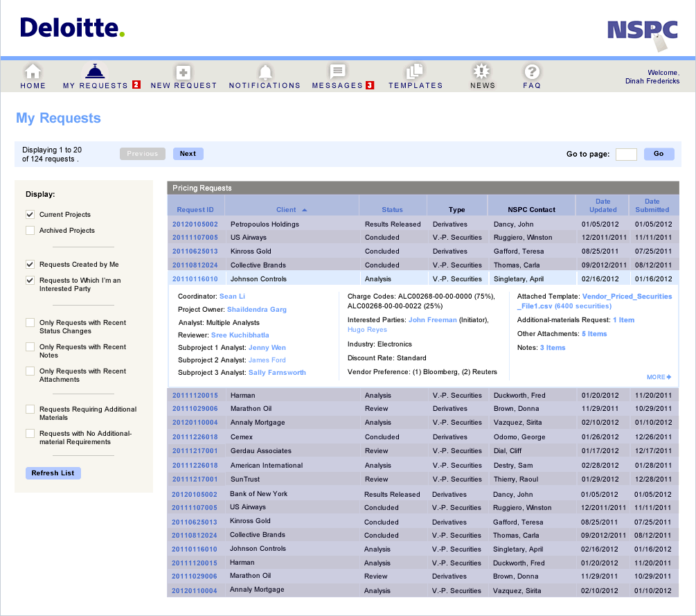The width and height of the screenshot is (696, 616).
Task: Click the greyed Previous button
Action: (143, 154)
